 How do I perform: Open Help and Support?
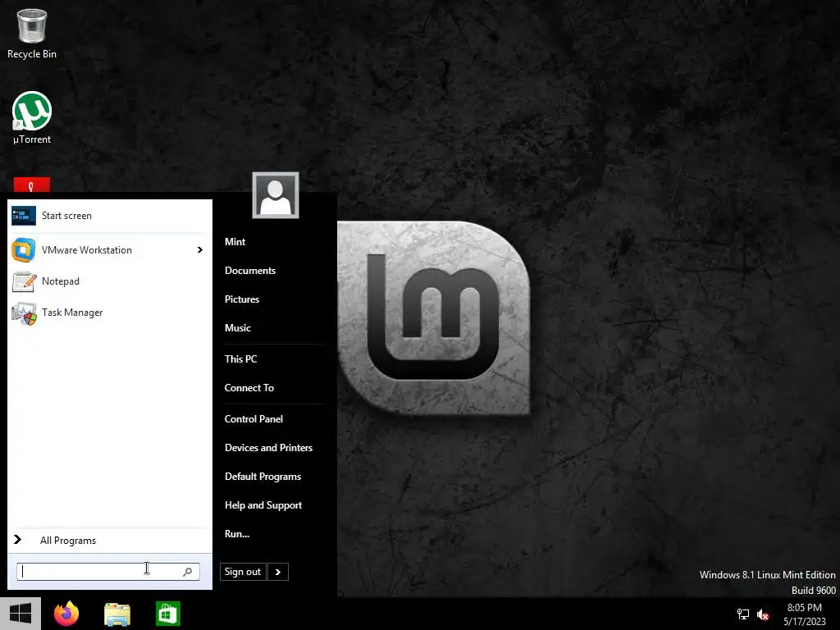coord(263,505)
